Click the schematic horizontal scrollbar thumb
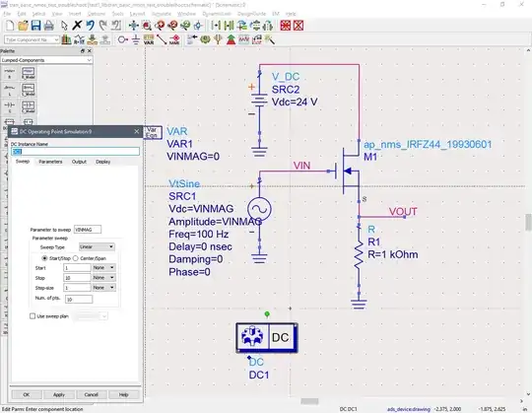Screen dimensions: 532x413 tap(309, 401)
